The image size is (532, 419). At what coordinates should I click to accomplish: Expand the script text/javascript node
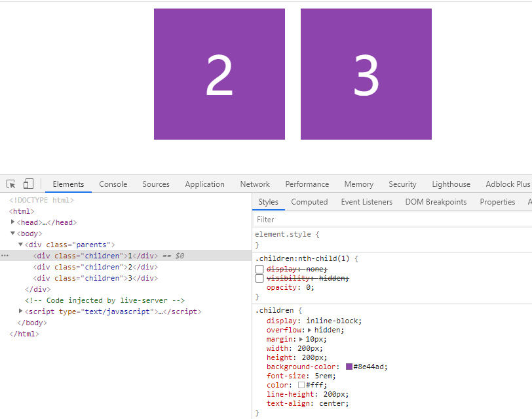click(x=20, y=311)
